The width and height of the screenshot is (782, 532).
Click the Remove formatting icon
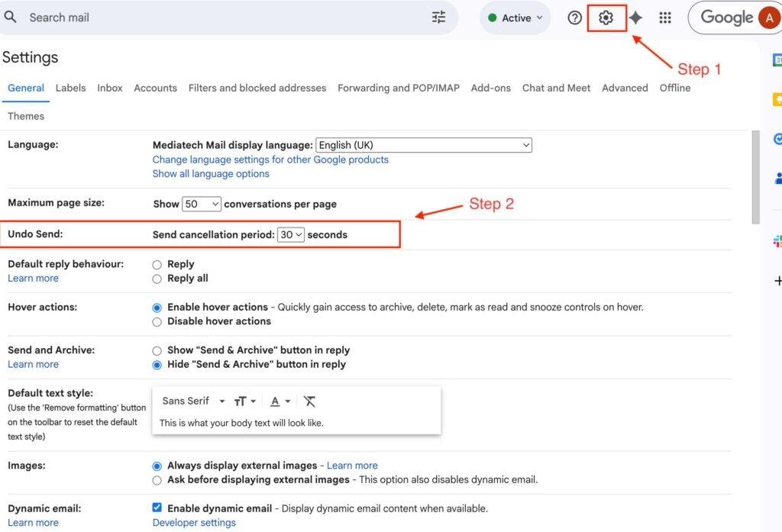309,401
